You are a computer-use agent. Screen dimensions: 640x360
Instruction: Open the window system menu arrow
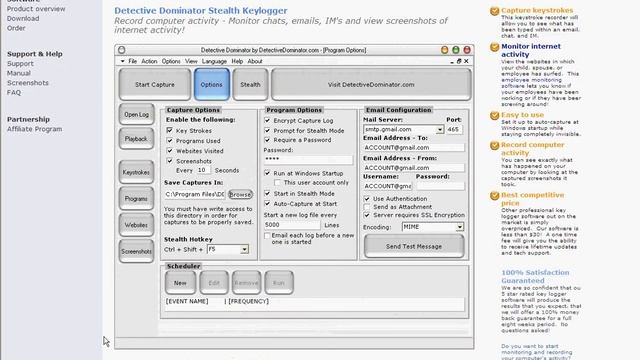tap(122, 61)
